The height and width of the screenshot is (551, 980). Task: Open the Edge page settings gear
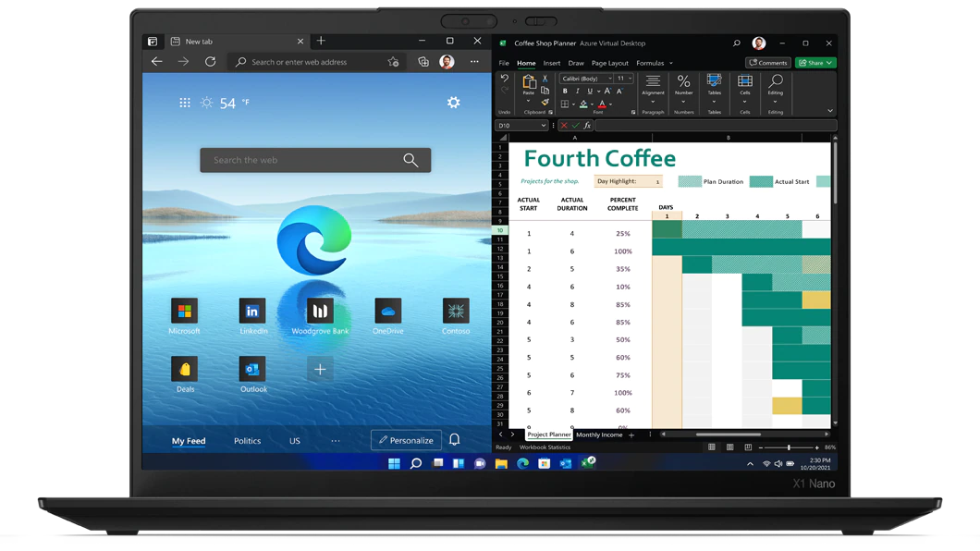click(x=454, y=103)
